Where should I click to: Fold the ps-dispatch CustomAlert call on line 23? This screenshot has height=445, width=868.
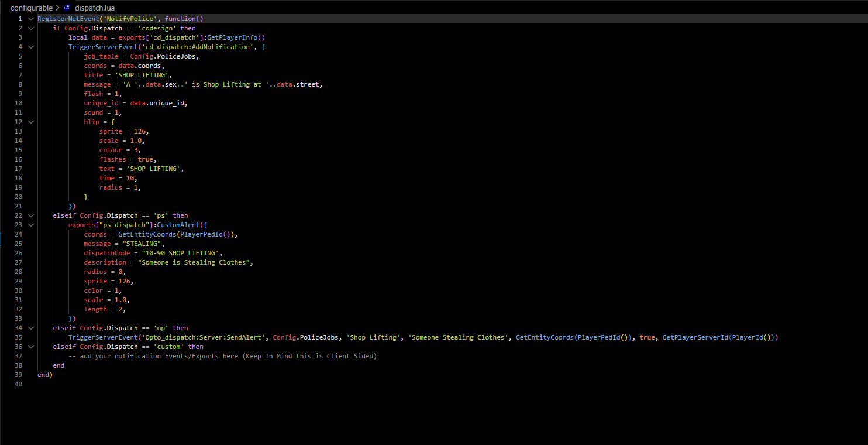[x=30, y=225]
